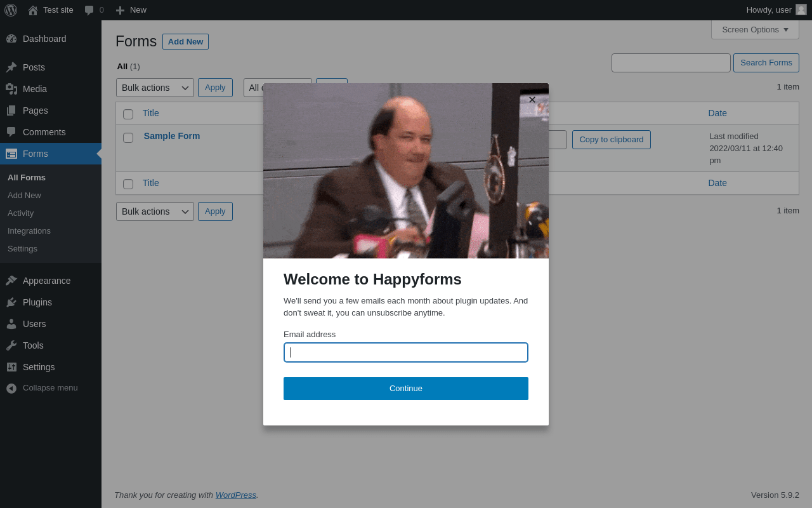Image resolution: width=812 pixels, height=508 pixels.
Task: Click the plus icon next to New
Action: 120,10
